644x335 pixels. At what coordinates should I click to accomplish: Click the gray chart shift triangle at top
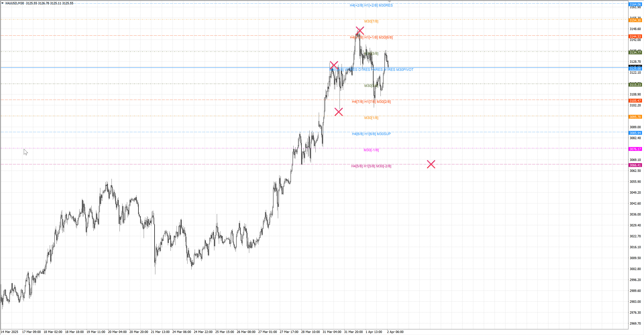click(x=389, y=2)
